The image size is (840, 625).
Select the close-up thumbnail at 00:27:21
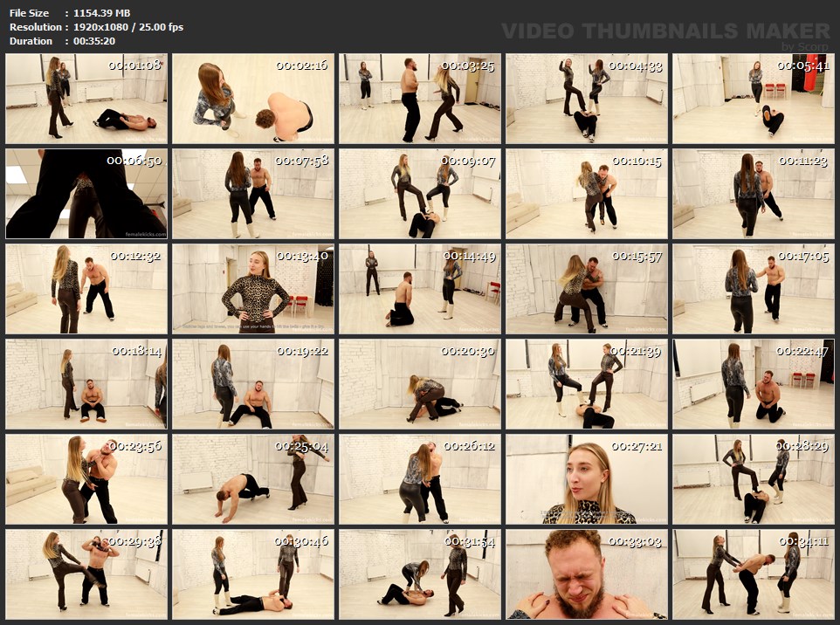coord(587,479)
